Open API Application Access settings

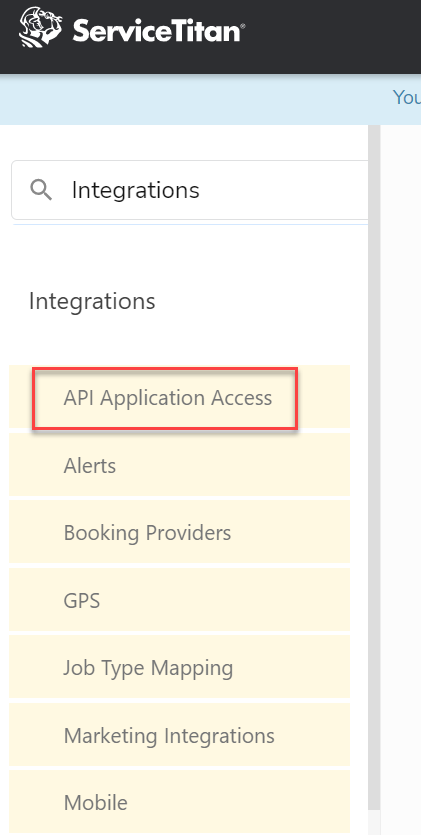click(179, 397)
